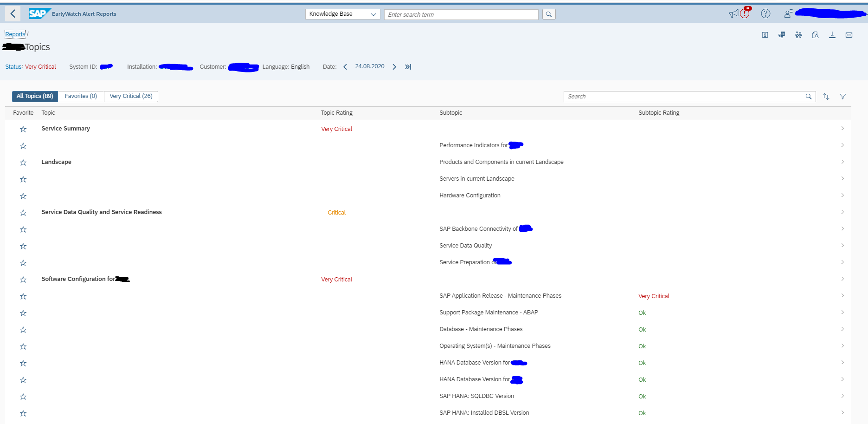Open topics filter funnel

pos(842,97)
